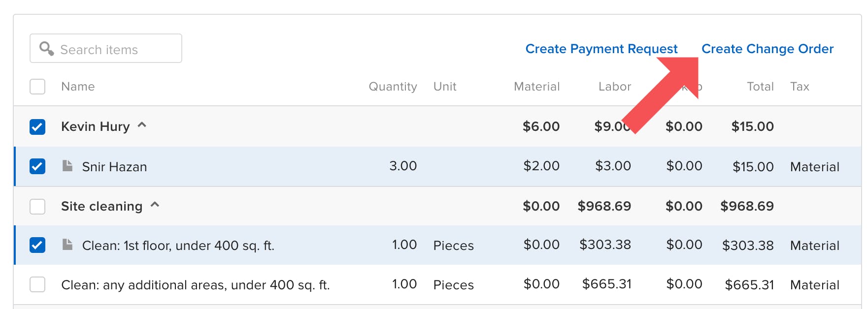This screenshot has width=868, height=309.
Task: Uncheck the Snir Hazan checkbox
Action: [37, 166]
